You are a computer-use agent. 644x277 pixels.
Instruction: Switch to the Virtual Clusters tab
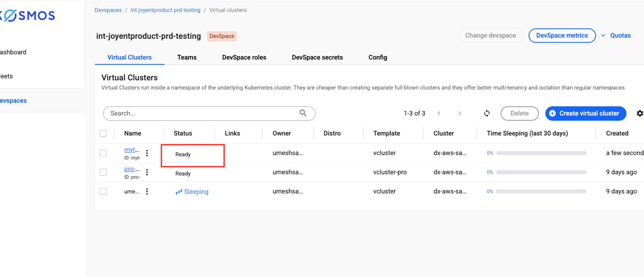pos(129,58)
